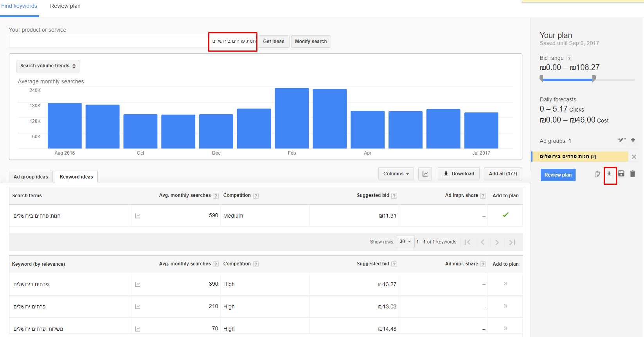The height and width of the screenshot is (337, 644).
Task: Copy plan to clipboard icon
Action: tap(597, 174)
